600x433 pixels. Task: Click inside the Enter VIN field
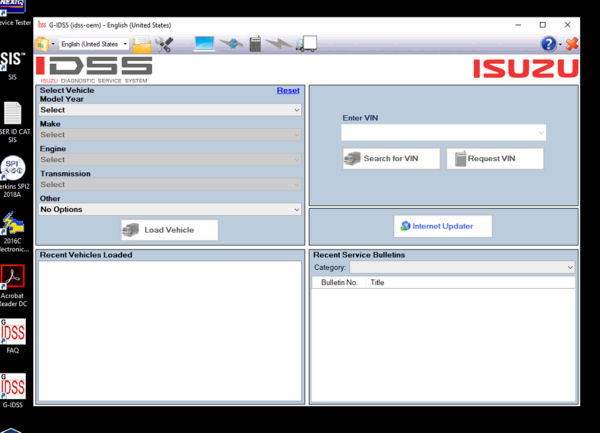pyautogui.click(x=443, y=133)
